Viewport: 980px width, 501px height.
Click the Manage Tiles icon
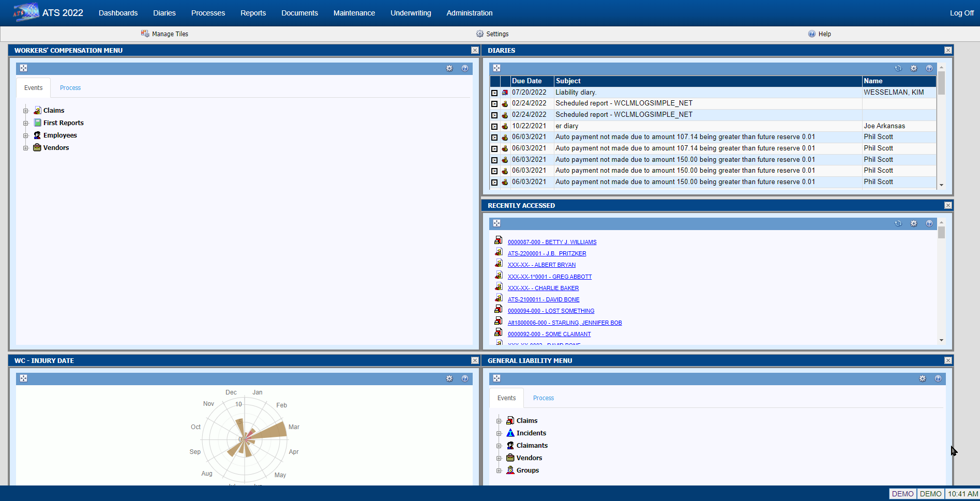(x=145, y=34)
